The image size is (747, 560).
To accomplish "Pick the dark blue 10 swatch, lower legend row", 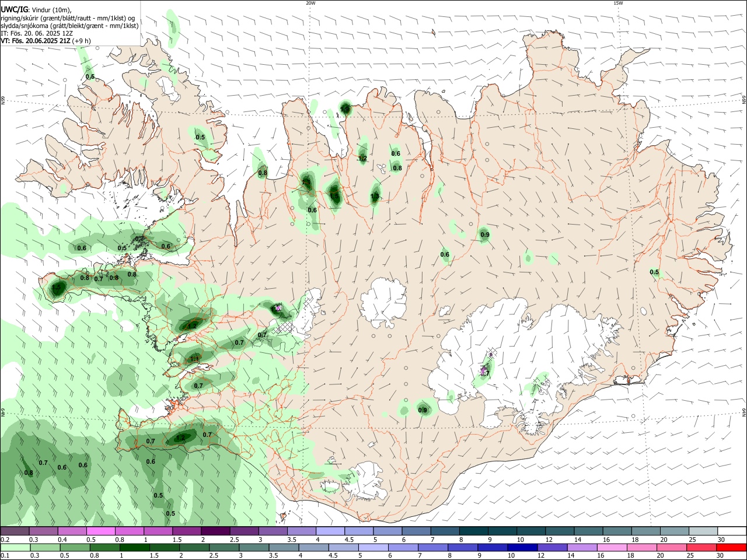I will pos(522,547).
